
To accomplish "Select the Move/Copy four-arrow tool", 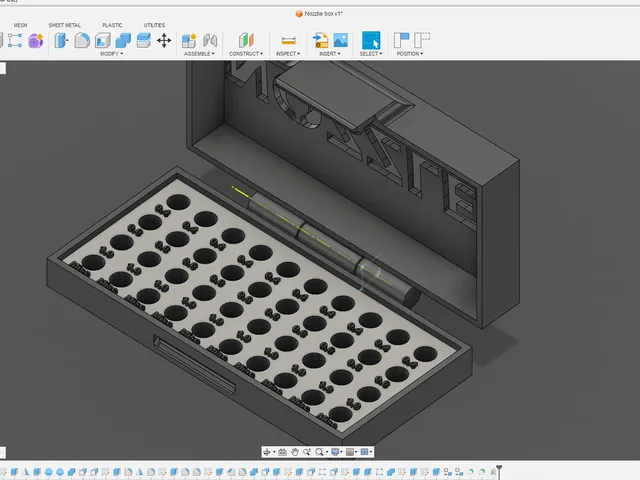I will (x=164, y=40).
